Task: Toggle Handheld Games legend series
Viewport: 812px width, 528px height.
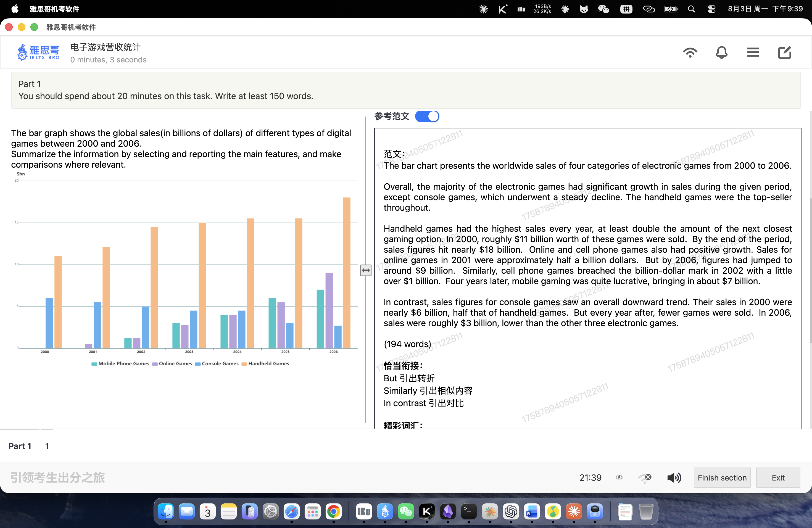Action: click(265, 364)
